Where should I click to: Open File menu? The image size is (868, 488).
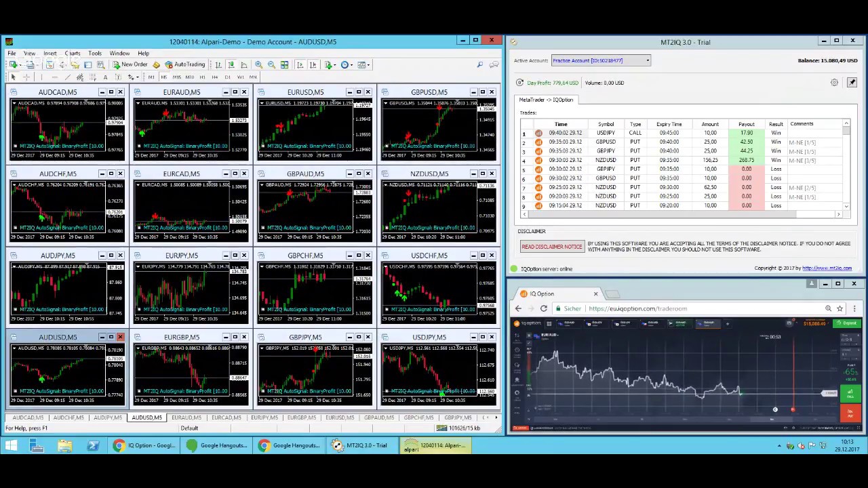point(12,53)
